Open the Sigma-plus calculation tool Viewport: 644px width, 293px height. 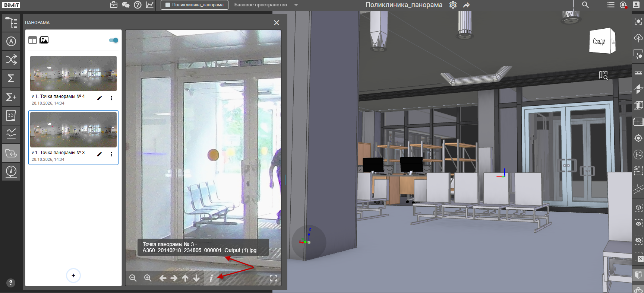tap(11, 97)
